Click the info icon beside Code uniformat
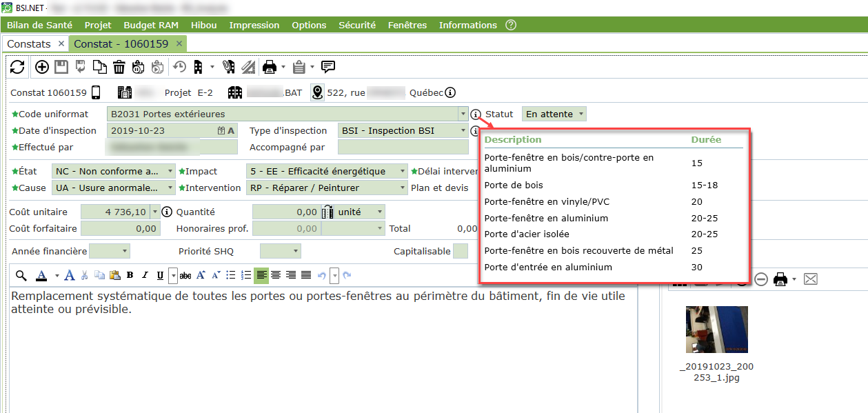Screen dimensions: 868x413 (476, 114)
